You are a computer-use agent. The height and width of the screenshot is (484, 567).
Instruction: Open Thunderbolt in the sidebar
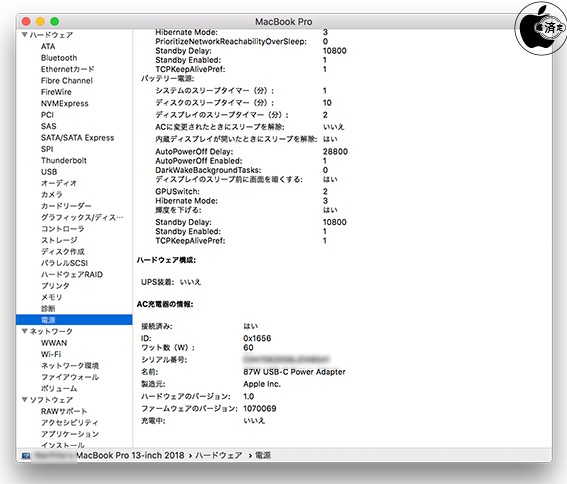click(64, 160)
